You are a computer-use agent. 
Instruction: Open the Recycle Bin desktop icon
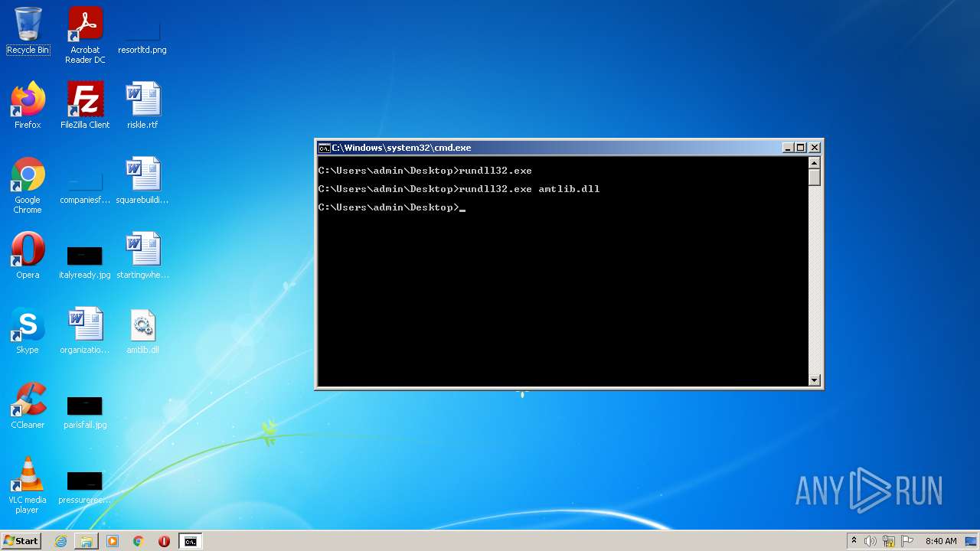point(28,31)
